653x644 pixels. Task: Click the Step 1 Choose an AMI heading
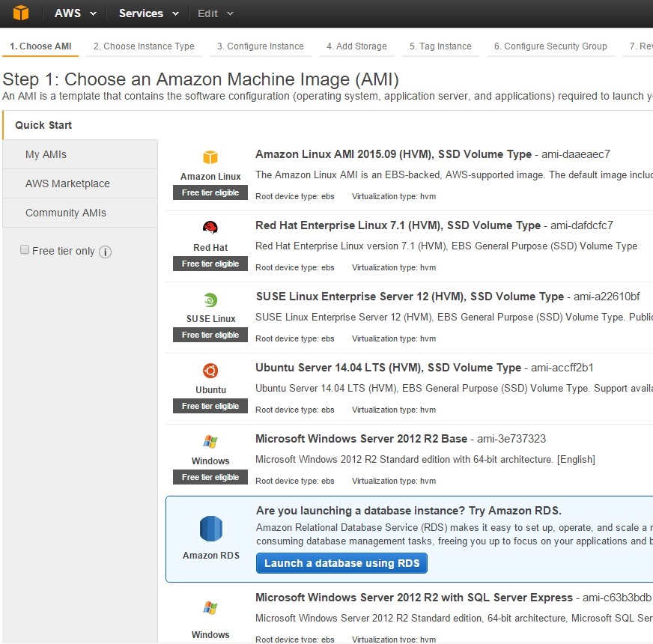point(201,79)
